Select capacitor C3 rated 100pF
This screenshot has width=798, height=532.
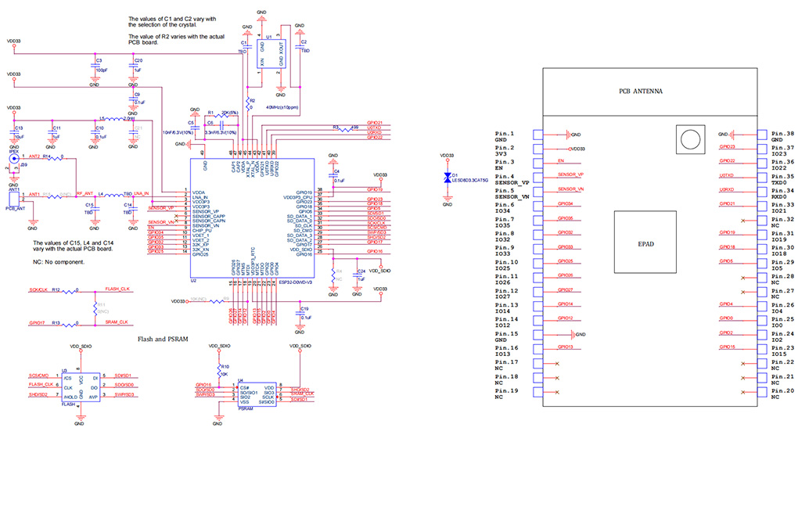click(x=95, y=66)
